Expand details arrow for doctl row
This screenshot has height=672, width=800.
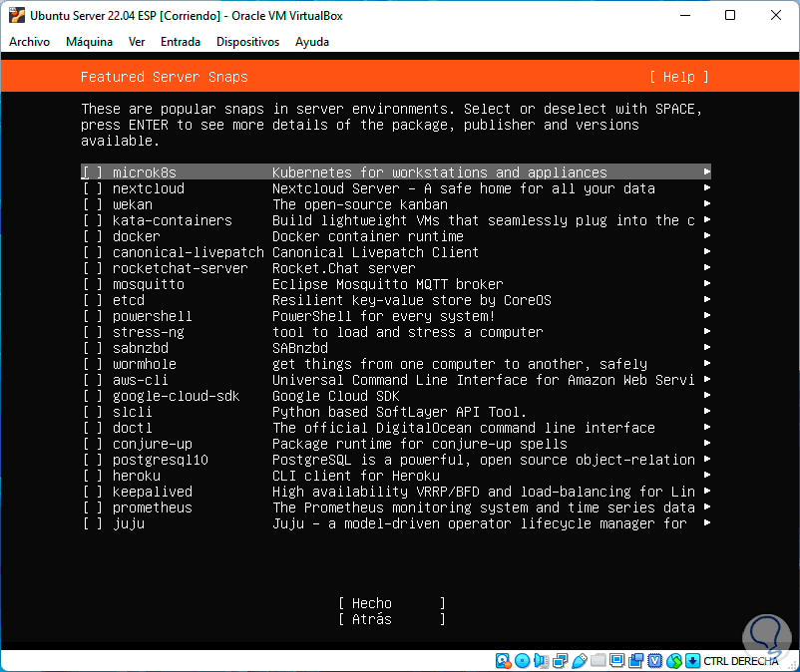tap(706, 427)
